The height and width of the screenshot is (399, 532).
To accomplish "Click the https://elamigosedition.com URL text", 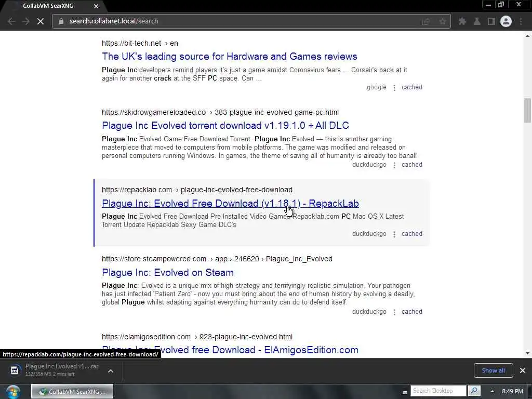I will 146,337.
